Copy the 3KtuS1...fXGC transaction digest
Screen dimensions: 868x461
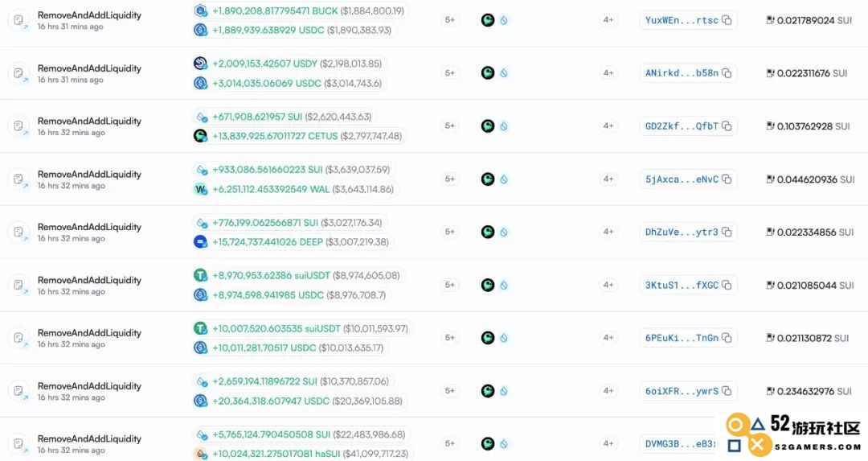pos(727,285)
